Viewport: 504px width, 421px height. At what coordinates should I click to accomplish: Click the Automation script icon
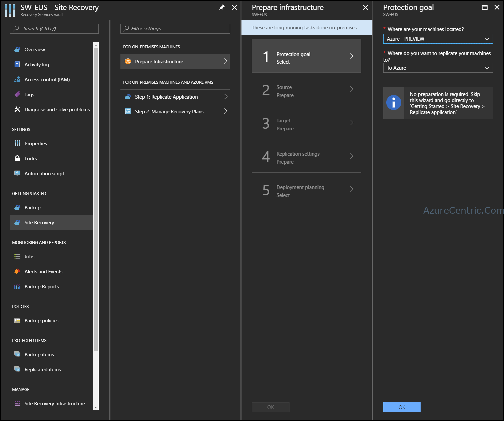(x=17, y=173)
